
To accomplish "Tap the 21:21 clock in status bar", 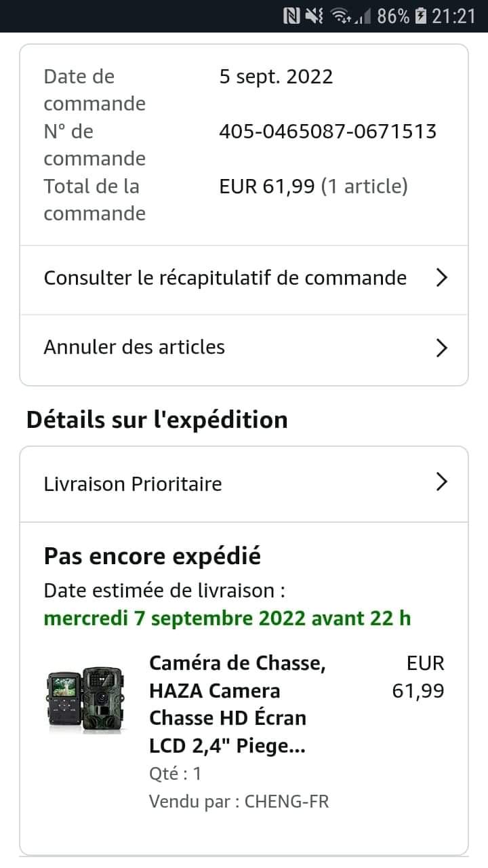I will [454, 16].
